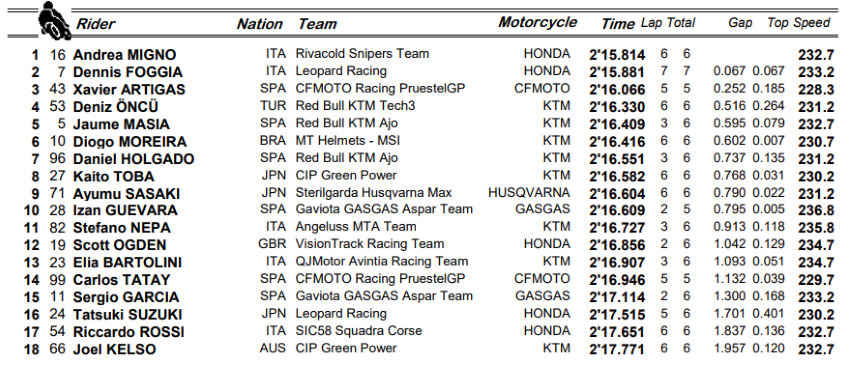Click the Gap column header
This screenshot has height=369, width=854.
[x=740, y=23]
